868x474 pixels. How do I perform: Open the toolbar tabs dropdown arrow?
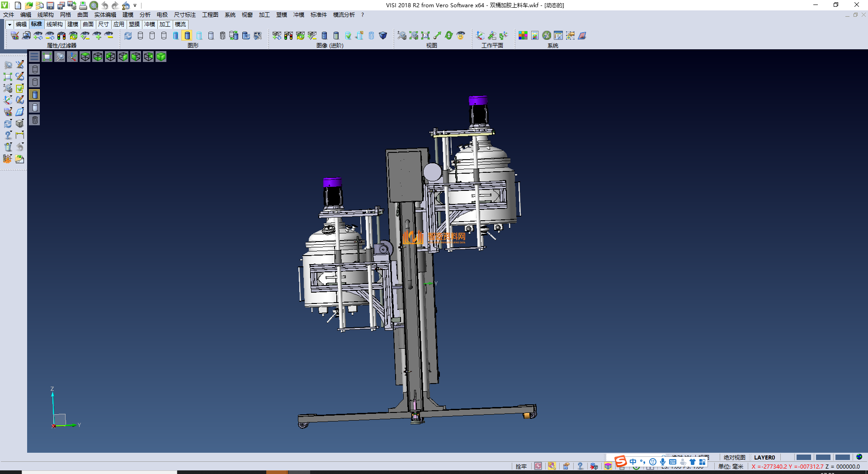(x=9, y=24)
